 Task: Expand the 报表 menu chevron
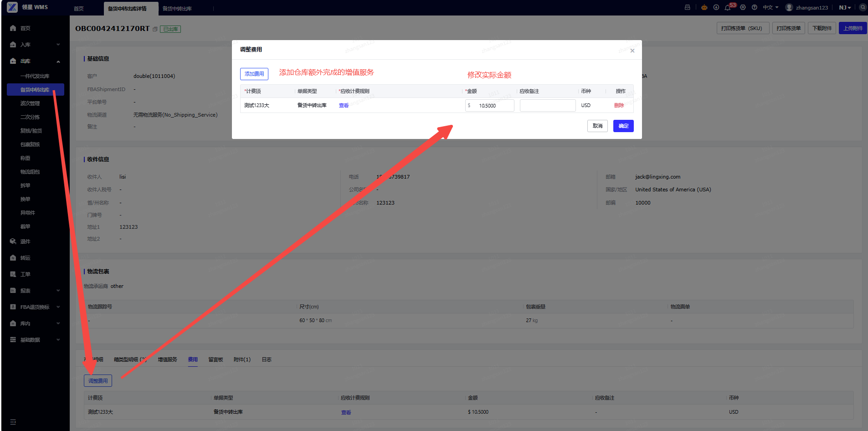click(58, 291)
